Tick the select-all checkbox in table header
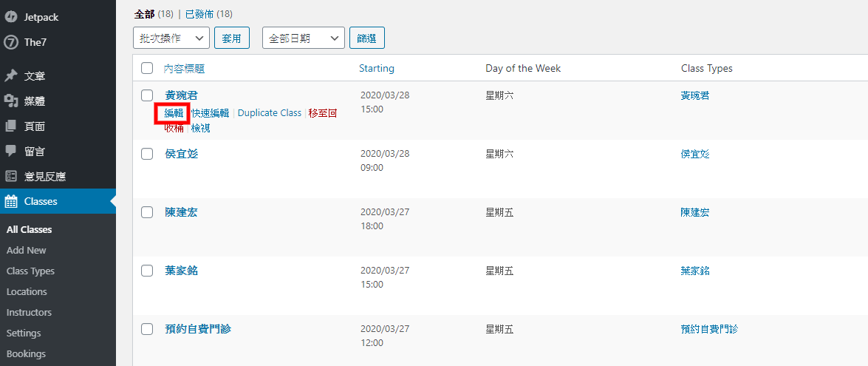This screenshot has height=366, width=868. [x=147, y=68]
